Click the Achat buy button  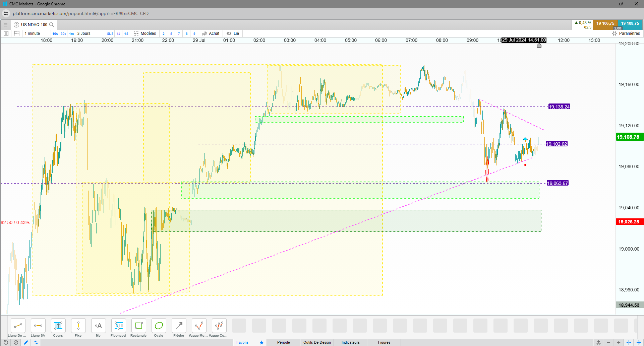coord(211,33)
